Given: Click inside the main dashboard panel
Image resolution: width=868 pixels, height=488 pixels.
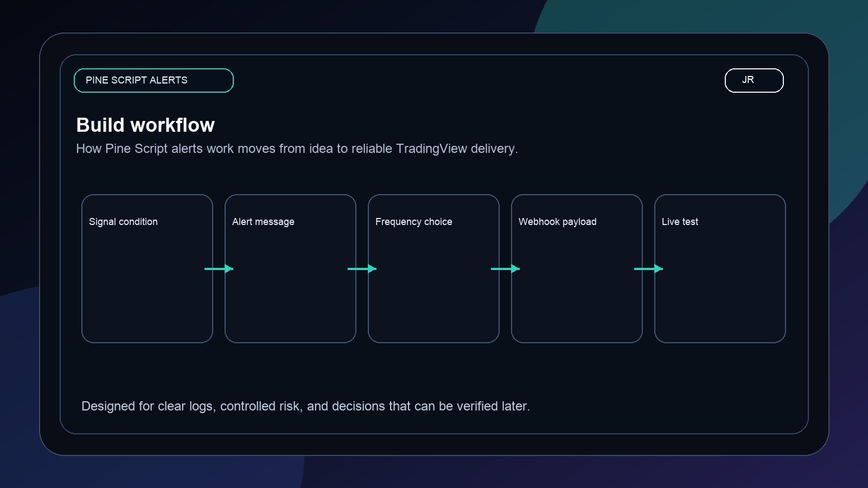Looking at the screenshot, I should click(x=434, y=369).
